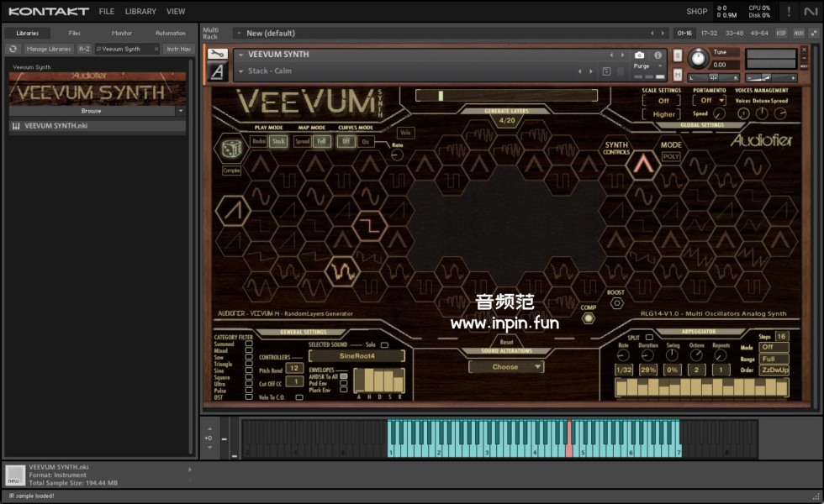Image resolution: width=824 pixels, height=504 pixels.
Task: Enable the Saw category filter checkbox
Action: 249,357
